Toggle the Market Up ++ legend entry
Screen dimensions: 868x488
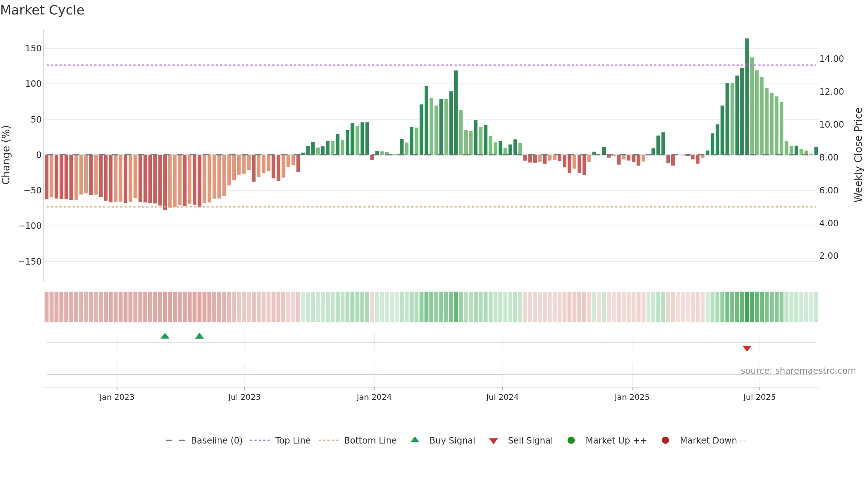point(607,440)
